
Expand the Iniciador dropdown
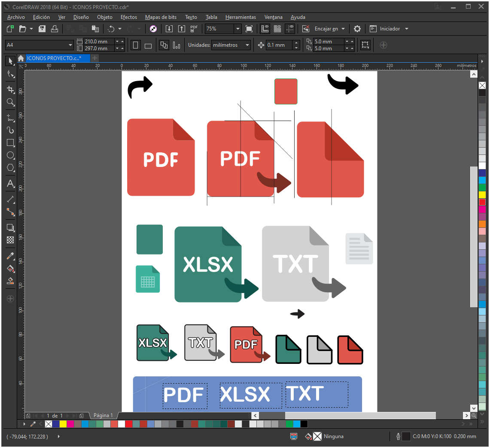pos(407,29)
